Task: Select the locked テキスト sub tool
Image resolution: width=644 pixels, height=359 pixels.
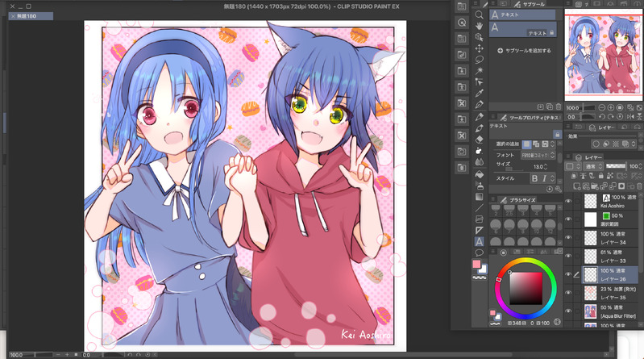Action: pyautogui.click(x=522, y=30)
